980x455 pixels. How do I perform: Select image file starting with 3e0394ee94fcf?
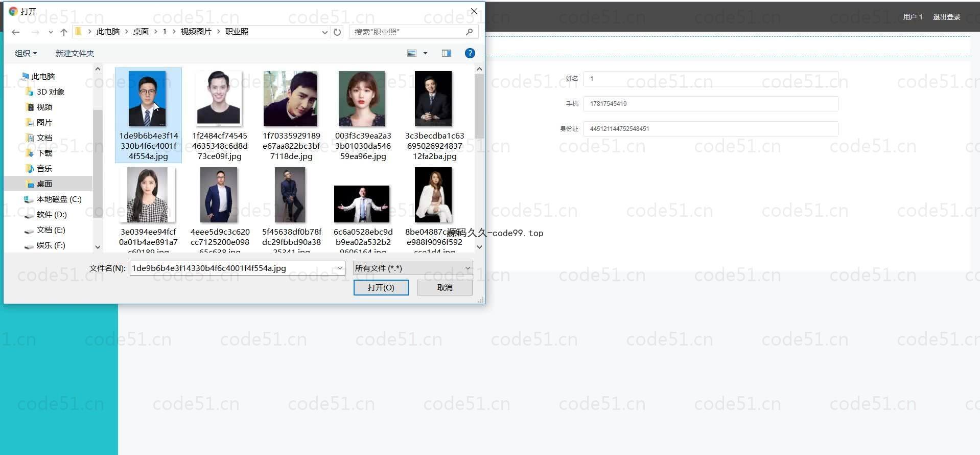148,209
